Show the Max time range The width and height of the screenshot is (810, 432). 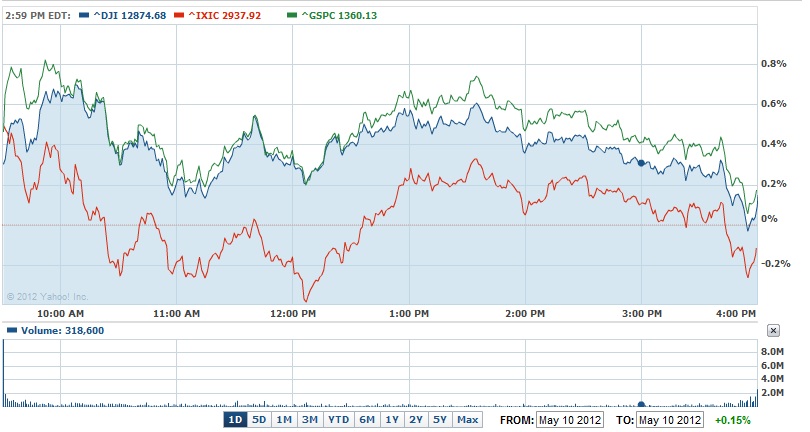(x=467, y=419)
